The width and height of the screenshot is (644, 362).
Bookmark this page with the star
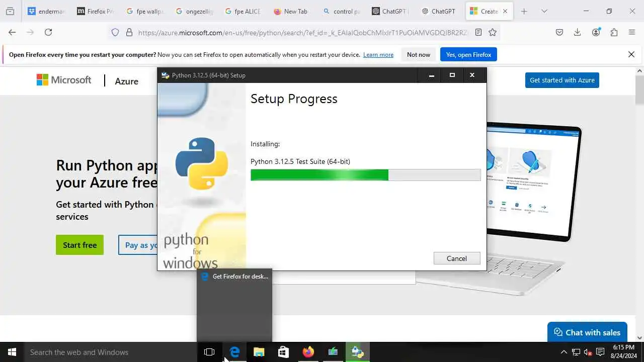(493, 32)
